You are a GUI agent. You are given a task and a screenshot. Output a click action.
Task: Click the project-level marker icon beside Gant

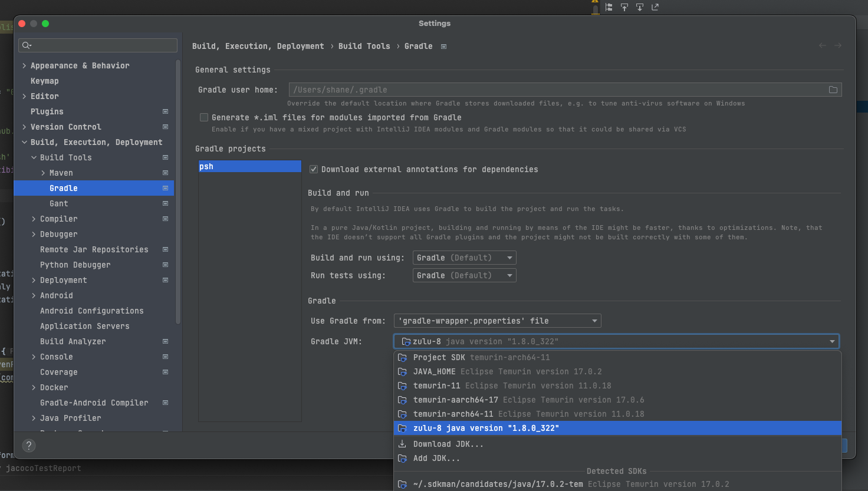click(x=165, y=203)
